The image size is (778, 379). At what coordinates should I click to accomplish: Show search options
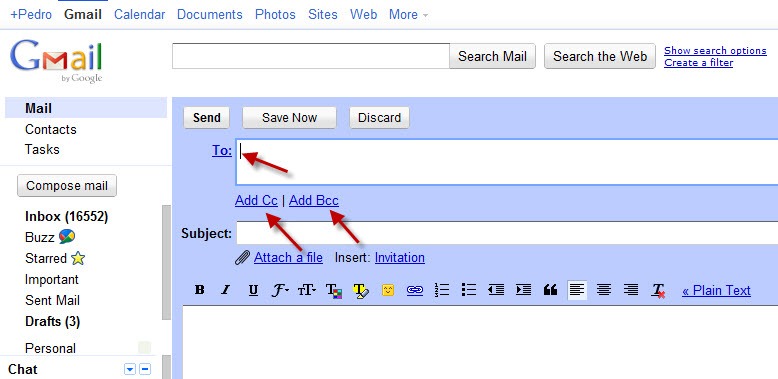(715, 51)
